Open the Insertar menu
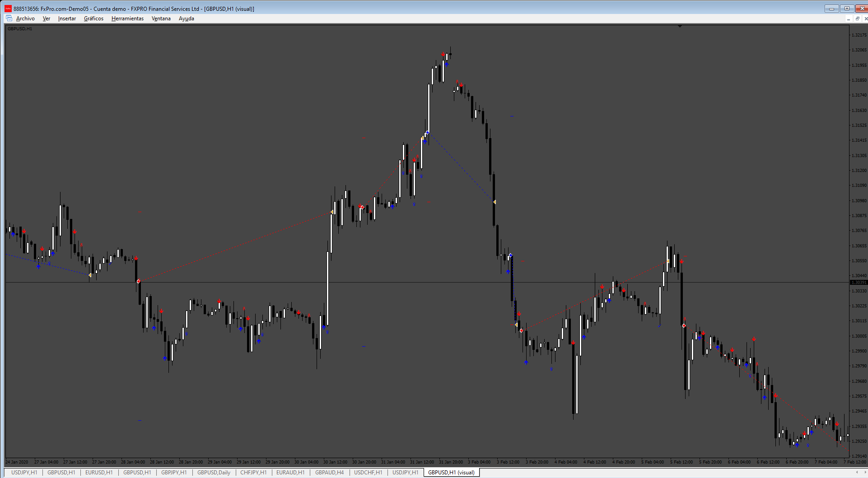This screenshot has width=868, height=478. (67, 19)
